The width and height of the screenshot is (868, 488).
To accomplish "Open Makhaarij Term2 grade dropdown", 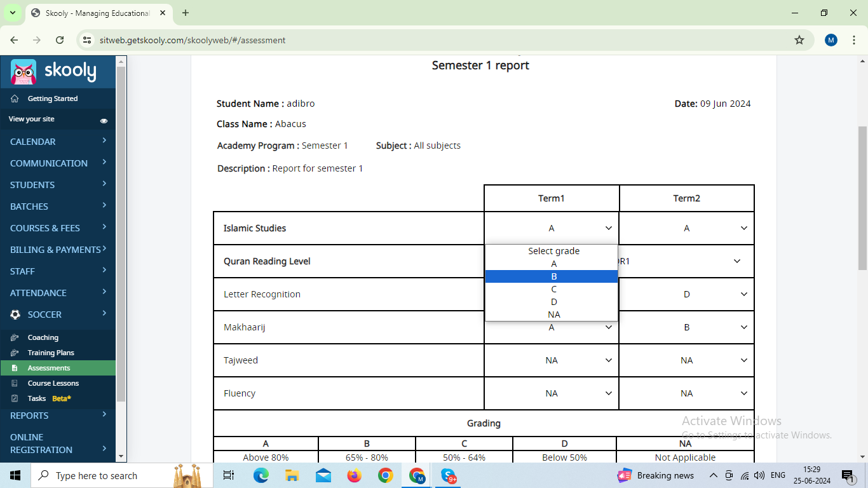I will [x=687, y=327].
